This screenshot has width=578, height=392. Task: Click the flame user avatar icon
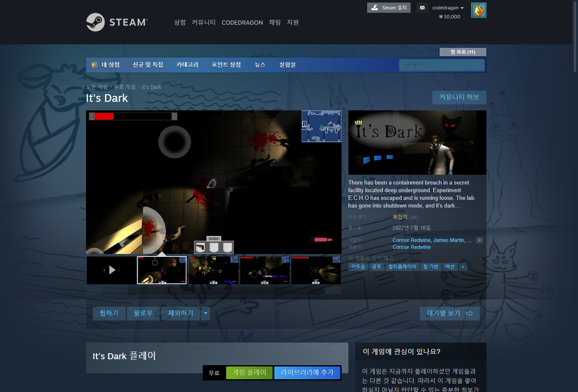pos(479,10)
